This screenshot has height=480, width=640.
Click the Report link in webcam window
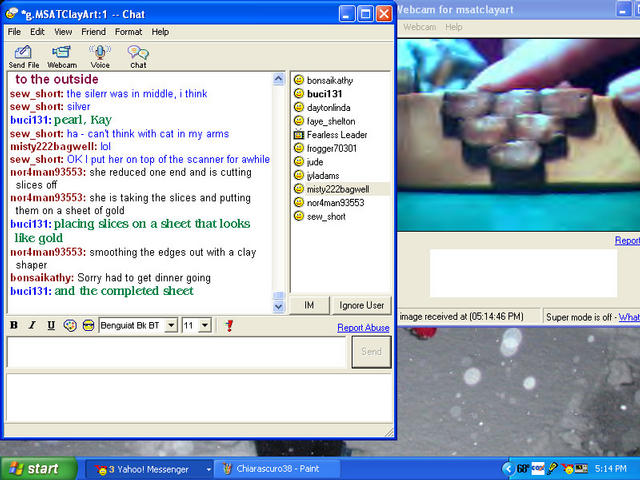coord(627,240)
